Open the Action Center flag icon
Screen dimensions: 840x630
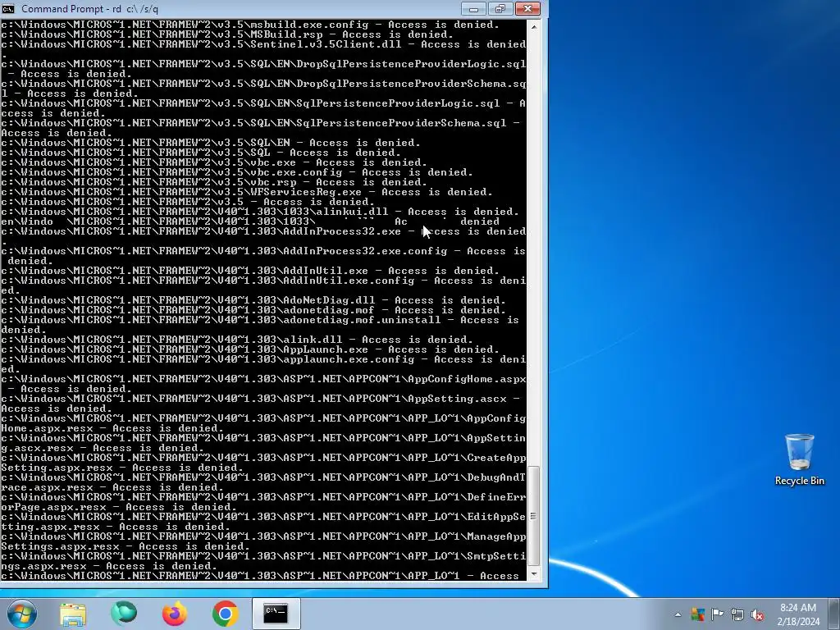tap(717, 614)
